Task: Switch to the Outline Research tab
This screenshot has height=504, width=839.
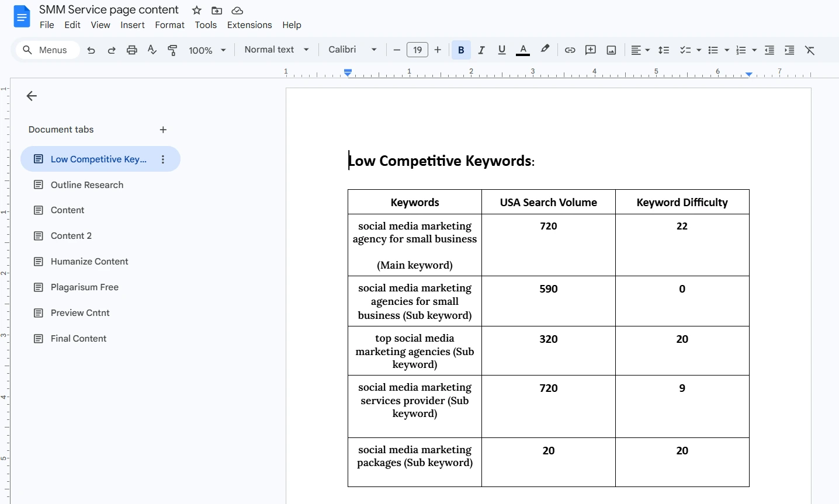Action: 87,185
